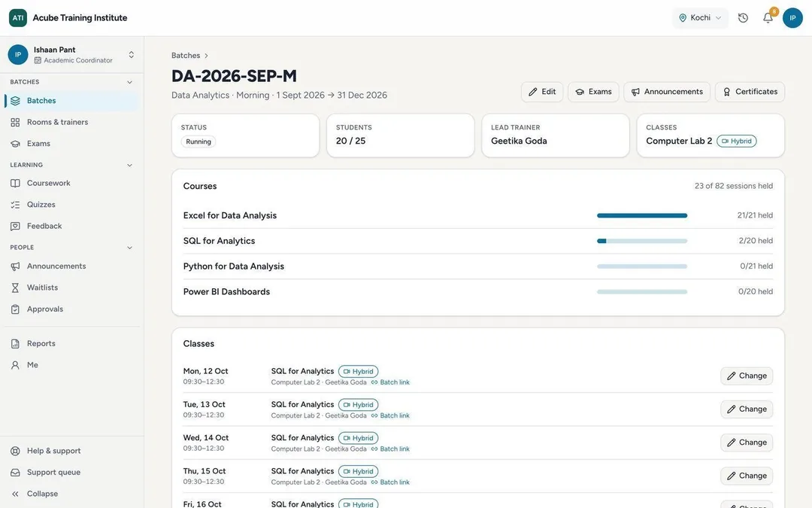
Task: Click the Ishaan Pant avatar in sidebar
Action: [x=18, y=54]
